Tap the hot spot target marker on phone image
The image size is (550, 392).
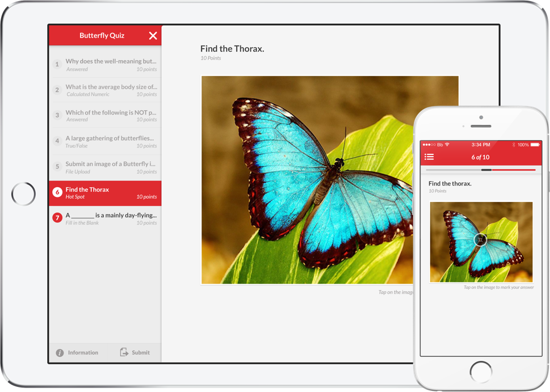point(480,240)
